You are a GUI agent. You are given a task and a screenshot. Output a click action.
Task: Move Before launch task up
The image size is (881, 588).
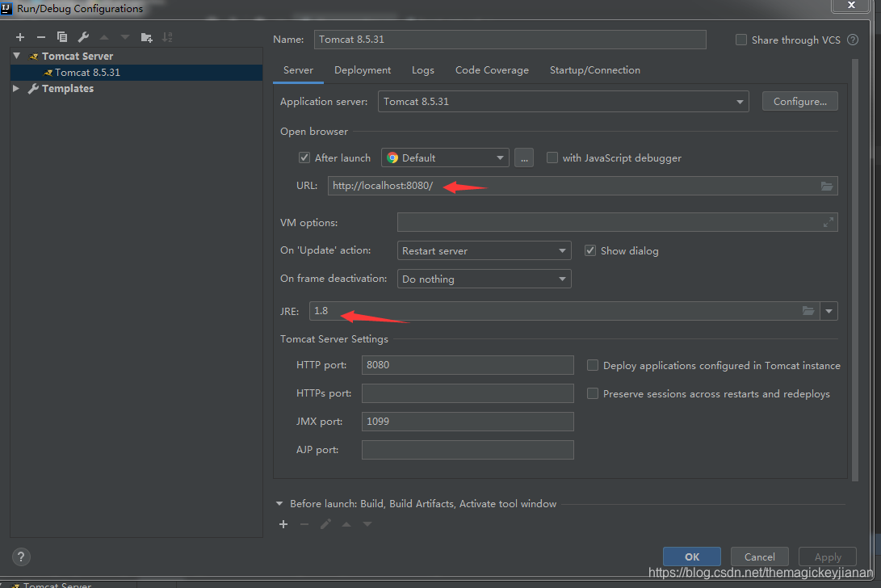click(346, 524)
